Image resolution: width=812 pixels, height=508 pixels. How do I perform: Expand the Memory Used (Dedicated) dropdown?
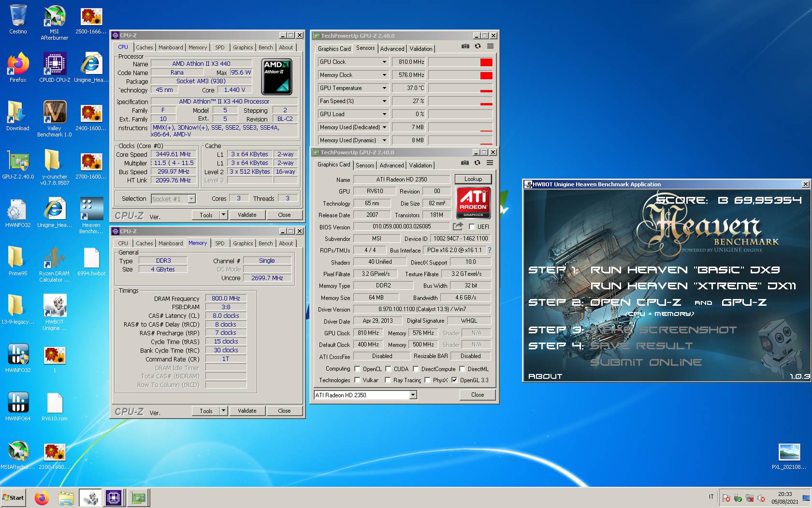[x=385, y=127]
